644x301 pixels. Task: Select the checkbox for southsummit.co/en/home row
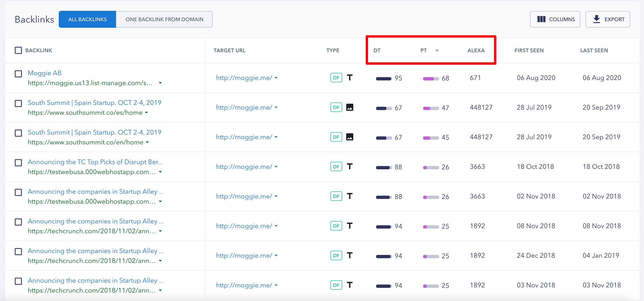pos(18,133)
